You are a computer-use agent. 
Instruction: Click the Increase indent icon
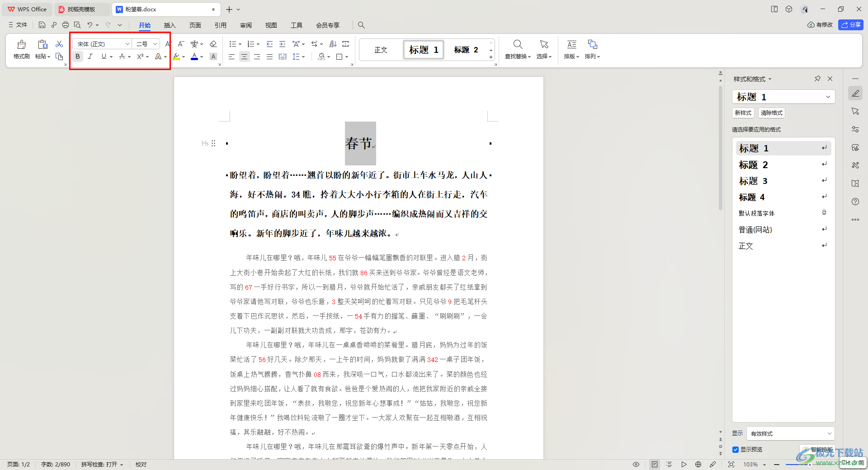[282, 44]
